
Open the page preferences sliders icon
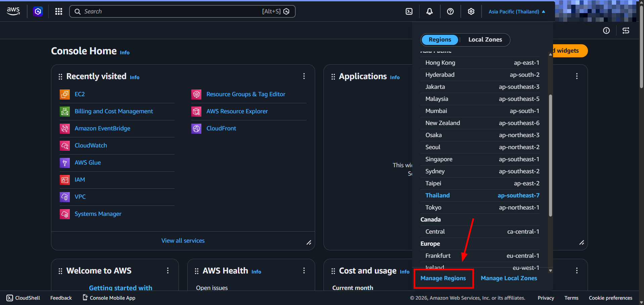coord(626,30)
